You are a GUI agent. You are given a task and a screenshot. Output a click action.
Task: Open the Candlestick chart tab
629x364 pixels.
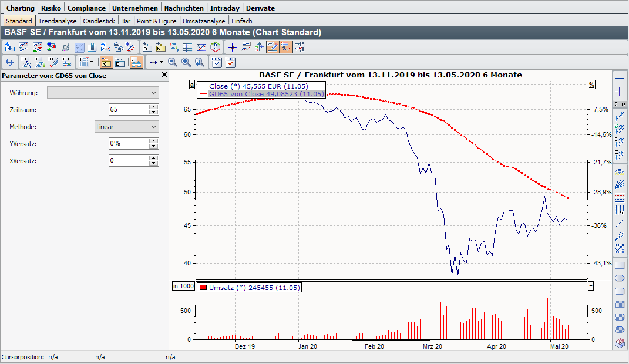[x=98, y=21]
